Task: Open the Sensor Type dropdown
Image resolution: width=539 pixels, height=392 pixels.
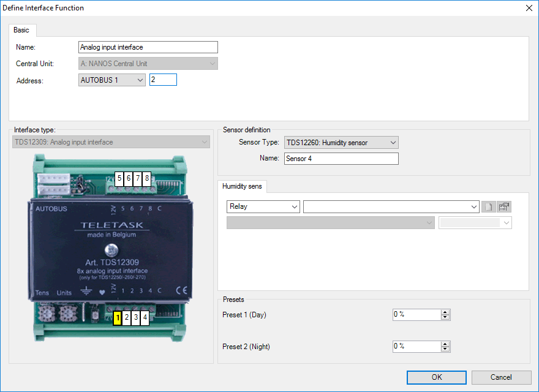Action: [341, 143]
